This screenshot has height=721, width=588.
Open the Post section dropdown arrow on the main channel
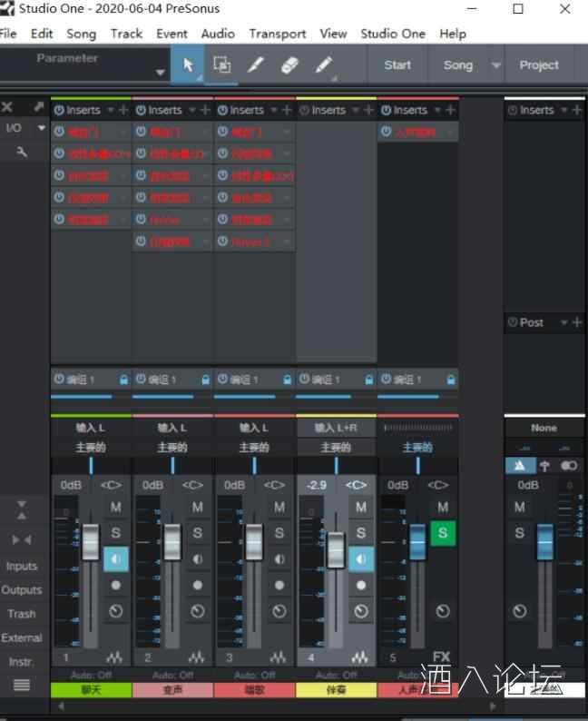tap(563, 322)
